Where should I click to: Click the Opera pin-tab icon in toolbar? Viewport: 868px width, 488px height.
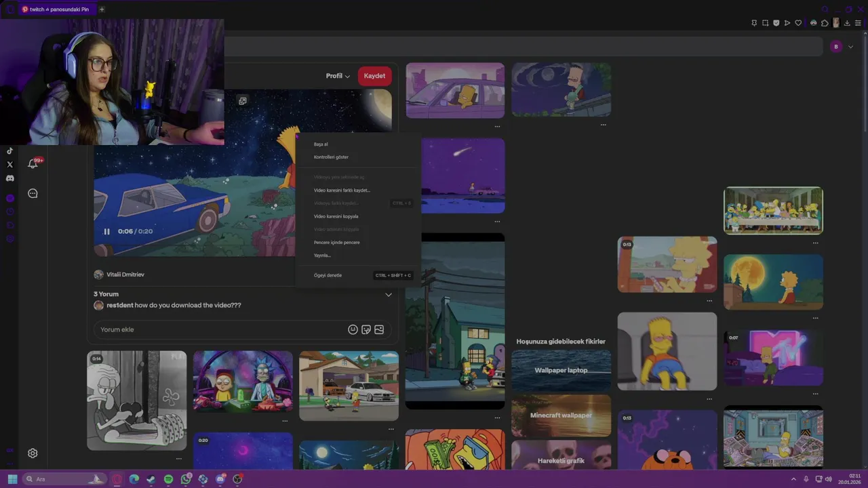(x=754, y=23)
